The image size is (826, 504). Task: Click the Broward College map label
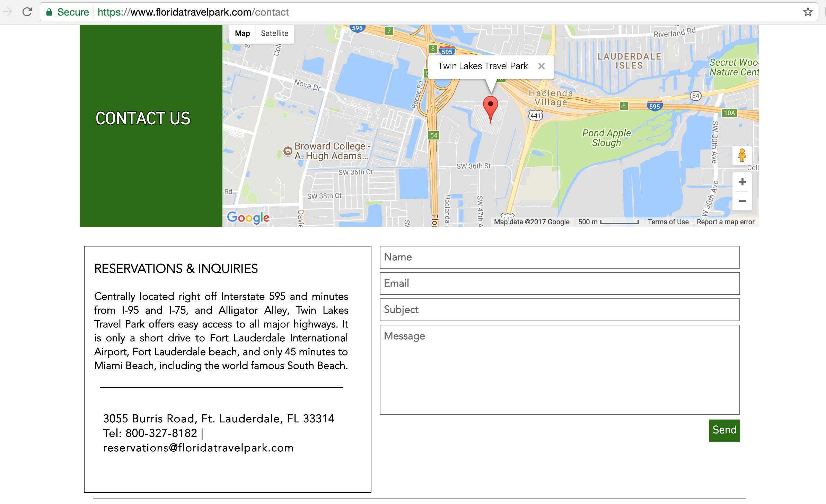pyautogui.click(x=332, y=151)
